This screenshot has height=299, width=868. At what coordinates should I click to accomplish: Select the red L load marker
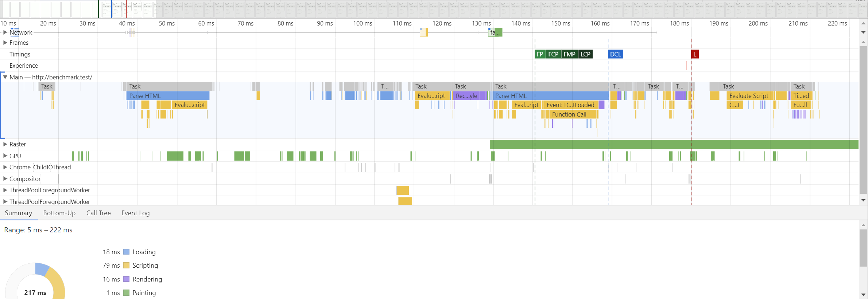(695, 54)
